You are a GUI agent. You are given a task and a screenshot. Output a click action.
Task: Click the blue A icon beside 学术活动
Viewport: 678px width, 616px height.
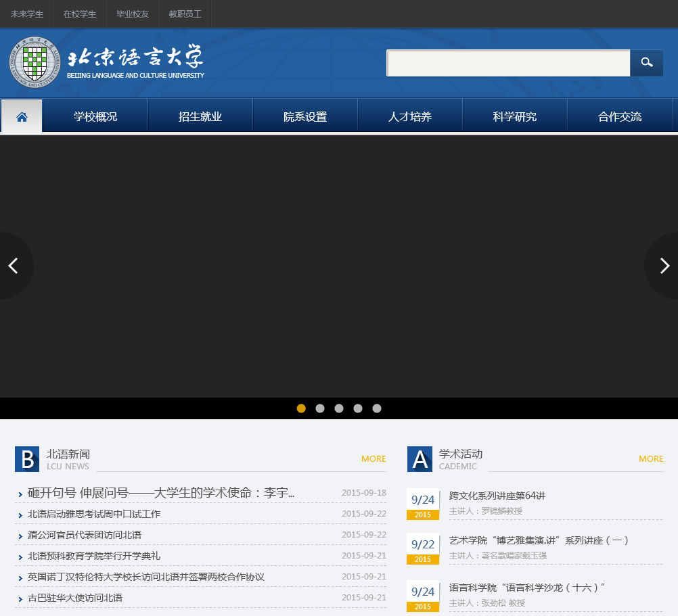[420, 459]
